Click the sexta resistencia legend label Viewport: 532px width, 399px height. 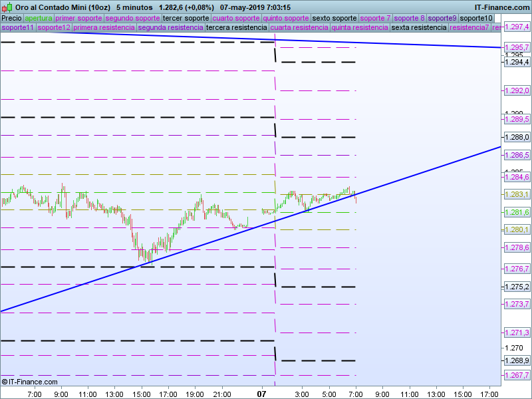[x=419, y=27]
